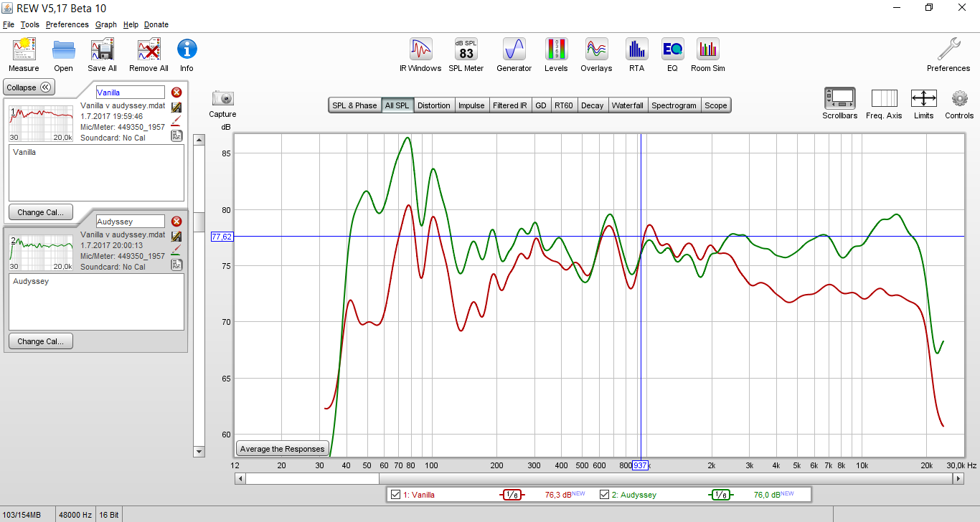The image size is (980, 522).
Task: Open Preferences via wrench icon
Action: [x=948, y=49]
